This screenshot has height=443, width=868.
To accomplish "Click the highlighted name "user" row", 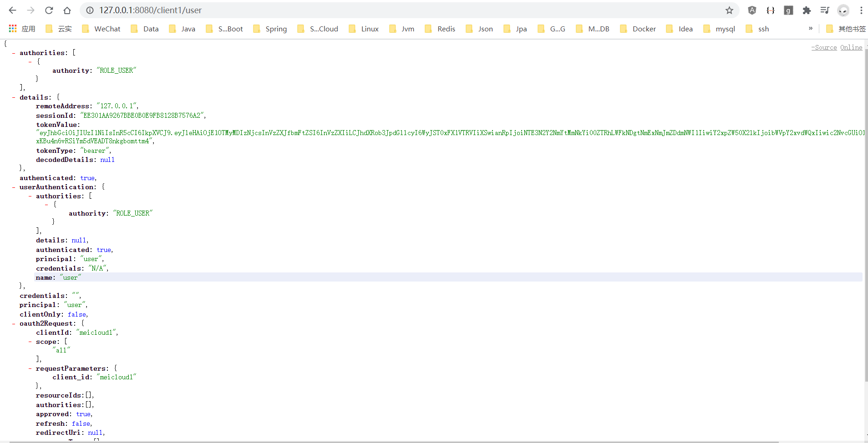I will point(449,277).
